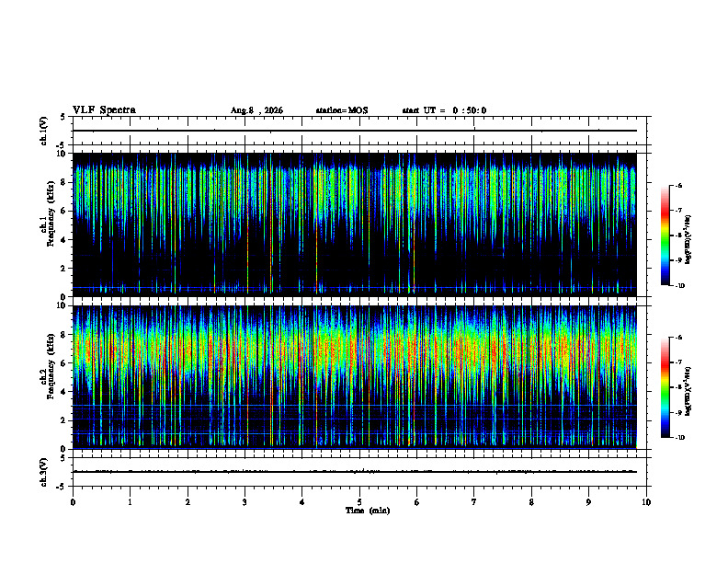The image size is (728, 563).
Task: Click the -6 label on ch.1 color bar
Action: pos(678,186)
